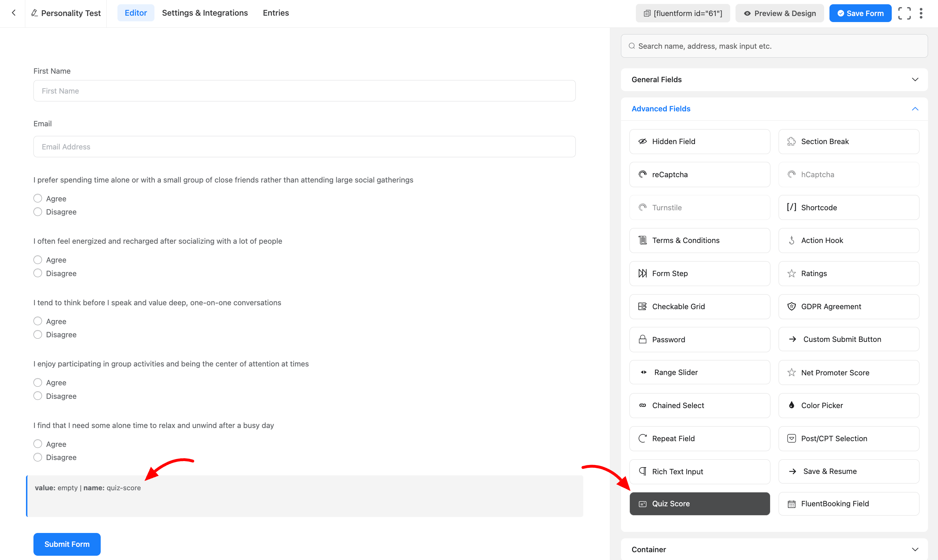Viewport: 938px width, 560px height.
Task: Select Disagree for the energized socializing question
Action: (38, 273)
